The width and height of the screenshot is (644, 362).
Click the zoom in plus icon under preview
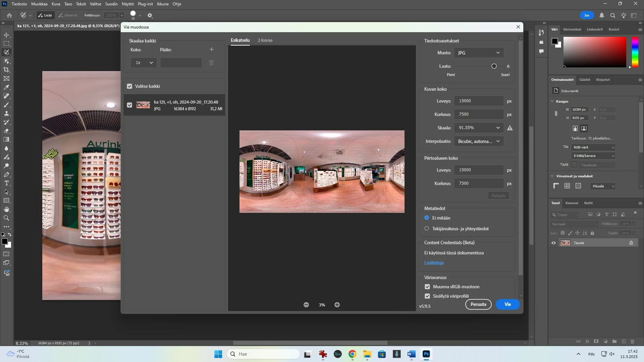(x=337, y=305)
